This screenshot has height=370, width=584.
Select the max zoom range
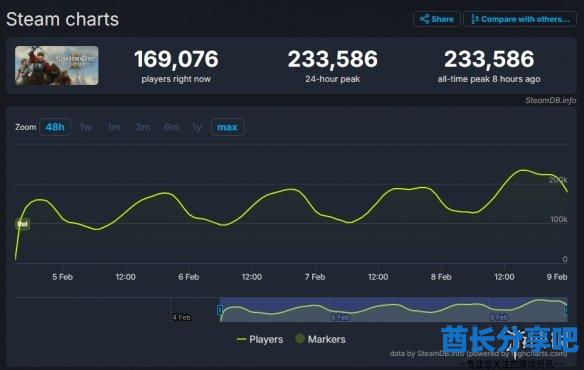pyautogui.click(x=228, y=127)
